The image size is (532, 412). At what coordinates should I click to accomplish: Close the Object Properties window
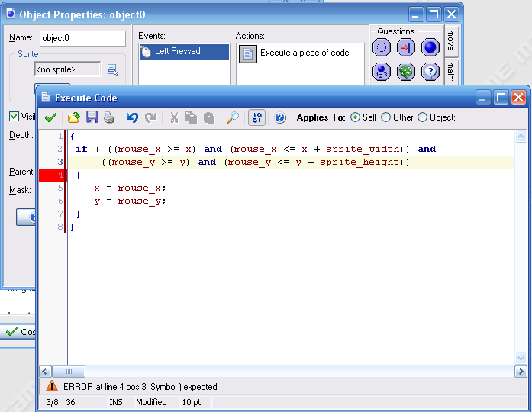452,14
